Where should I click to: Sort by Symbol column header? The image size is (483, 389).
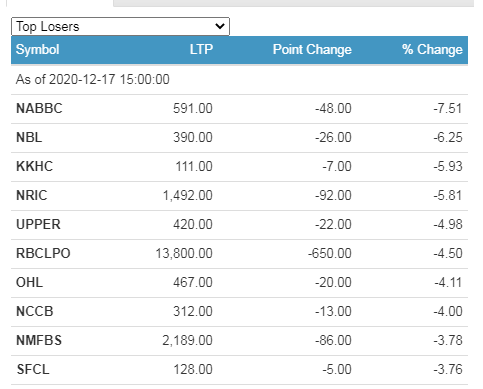coord(38,50)
